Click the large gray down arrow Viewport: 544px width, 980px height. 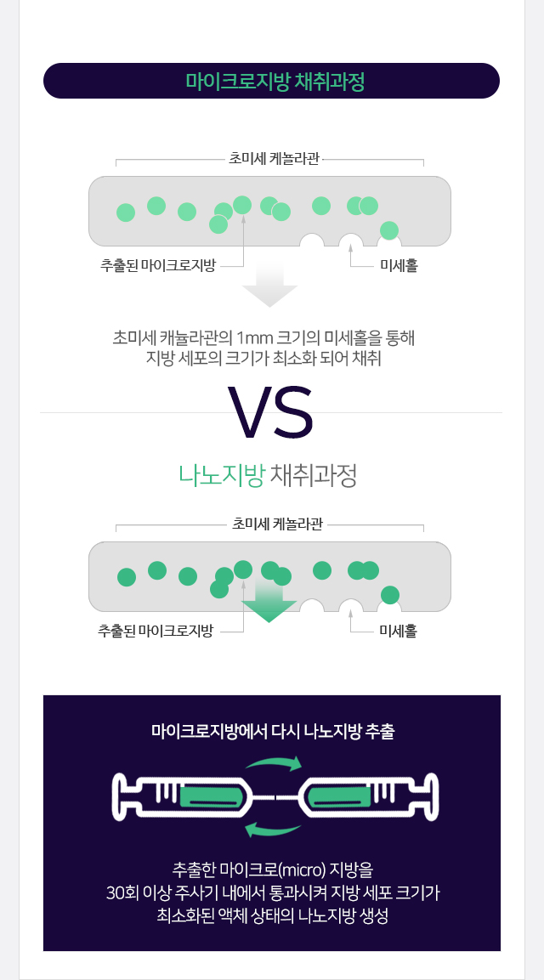click(269, 286)
